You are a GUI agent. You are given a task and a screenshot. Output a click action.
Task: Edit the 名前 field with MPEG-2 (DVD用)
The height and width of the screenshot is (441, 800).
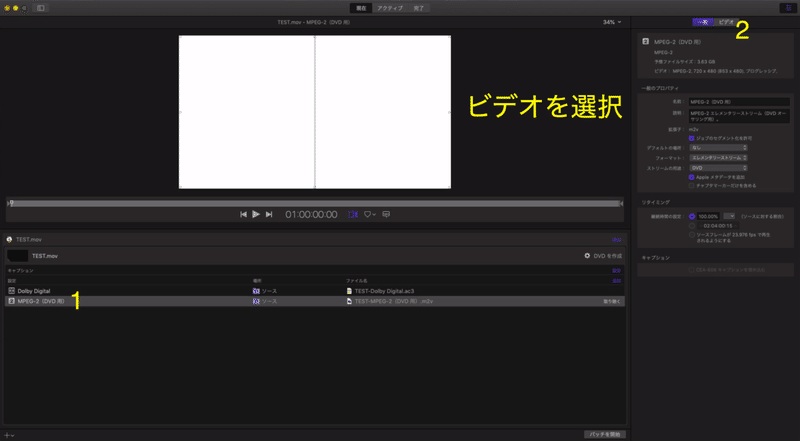pyautogui.click(x=739, y=102)
